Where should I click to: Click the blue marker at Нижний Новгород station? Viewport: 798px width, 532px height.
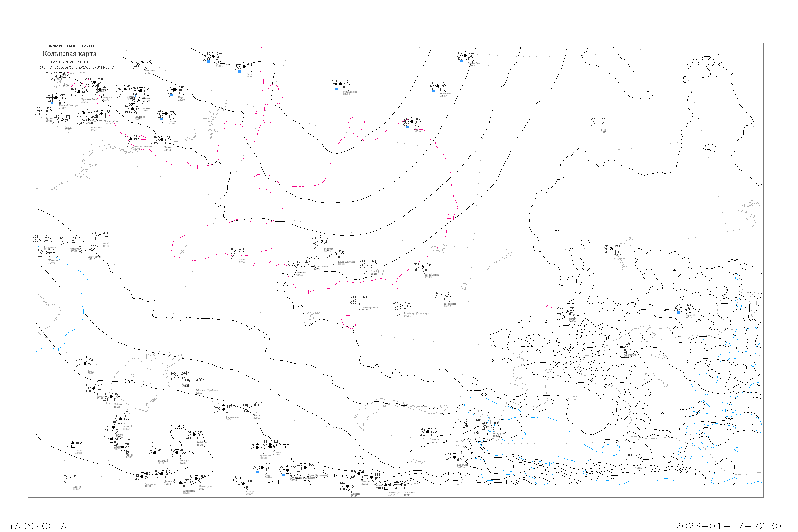click(52, 102)
